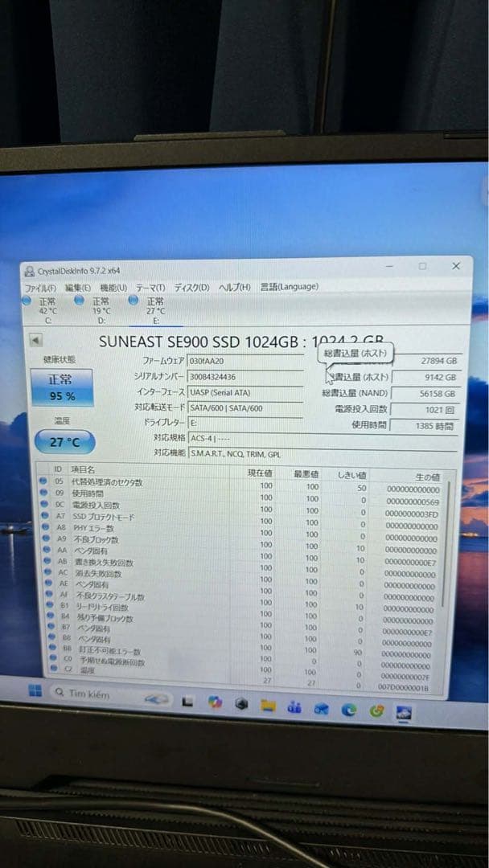Click status dot of row AC 消去失敗回数
This screenshot has width=489, height=868.
[47, 573]
